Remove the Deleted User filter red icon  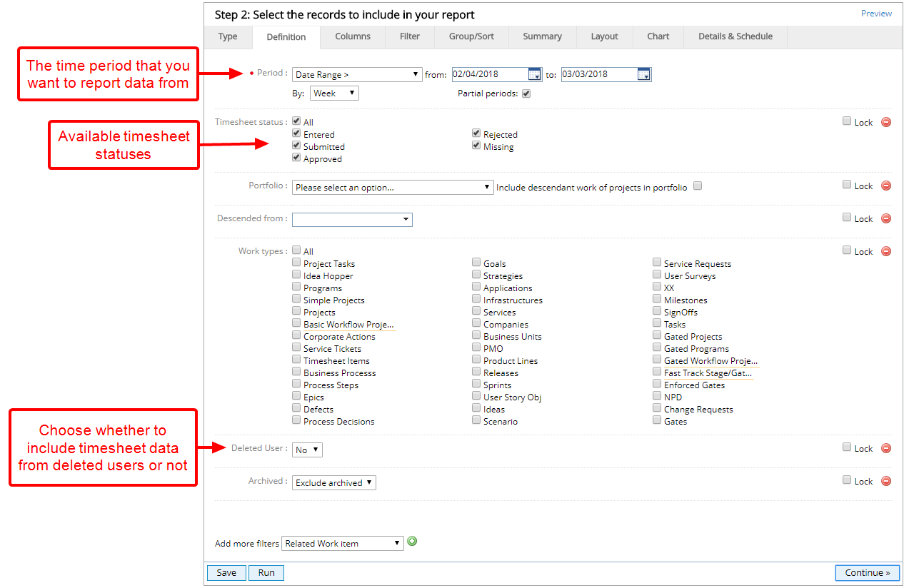pyautogui.click(x=886, y=448)
